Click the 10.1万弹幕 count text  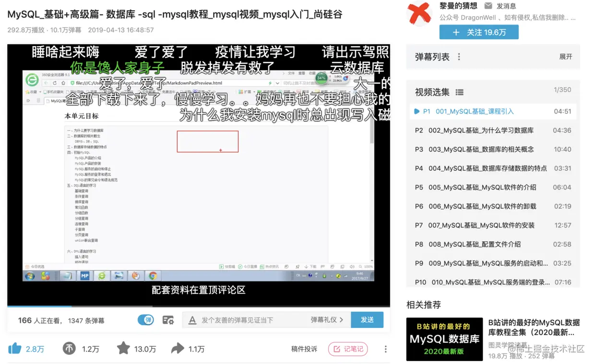(x=66, y=30)
